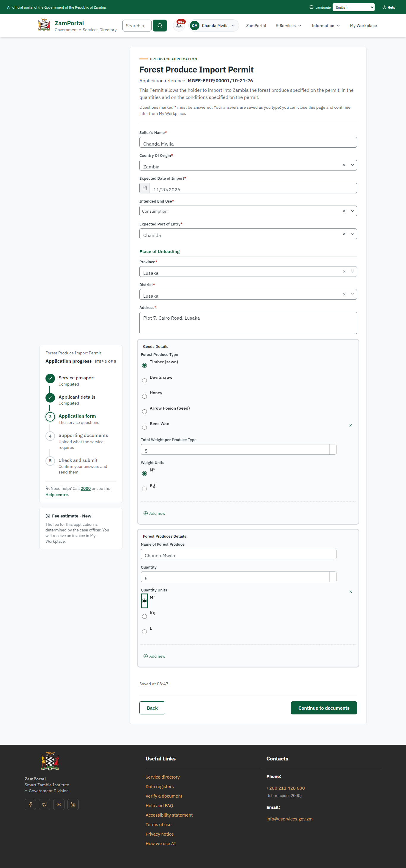Open the notifications bell icon
The image size is (406, 868).
(x=179, y=26)
